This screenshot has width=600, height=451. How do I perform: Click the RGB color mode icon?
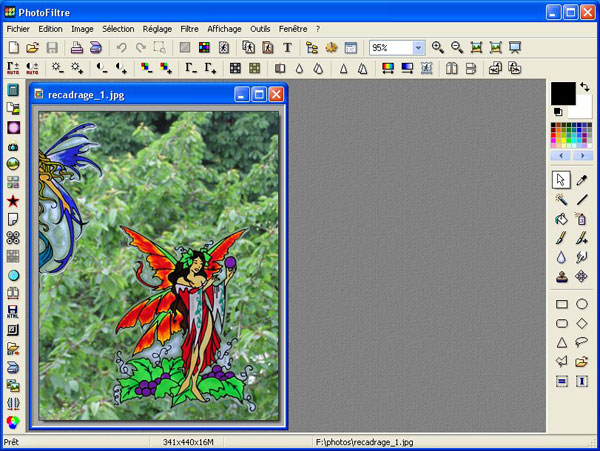coord(204,47)
